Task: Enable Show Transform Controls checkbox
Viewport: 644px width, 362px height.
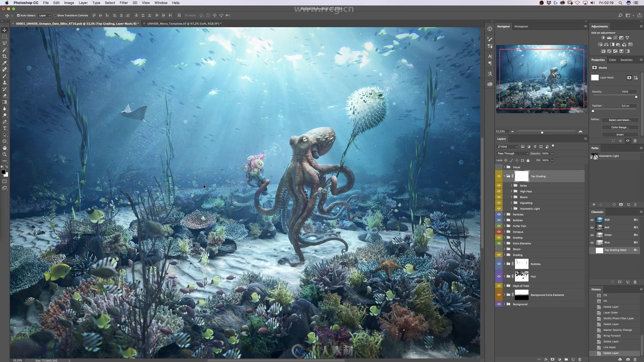Action: (x=55, y=15)
